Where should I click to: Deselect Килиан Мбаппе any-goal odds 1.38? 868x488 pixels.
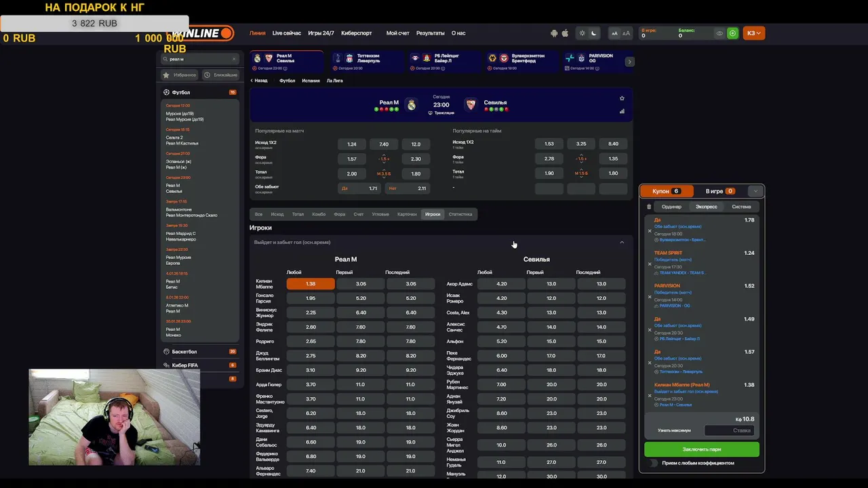coord(311,284)
